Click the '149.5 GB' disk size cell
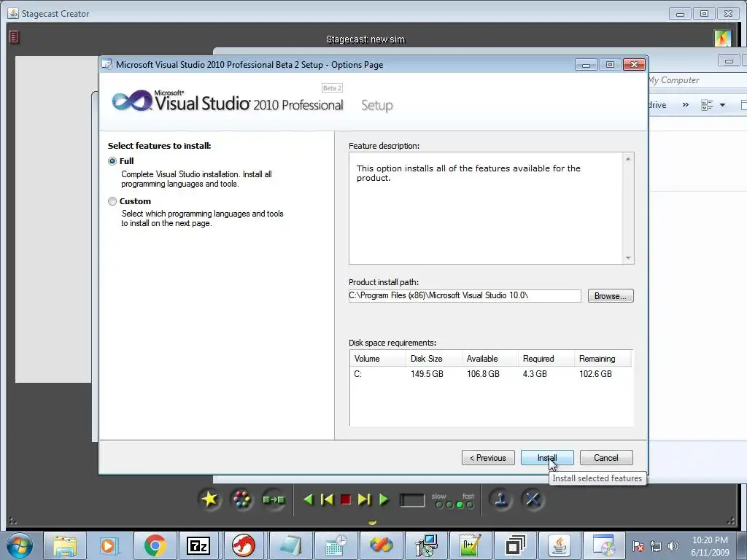 (427, 374)
